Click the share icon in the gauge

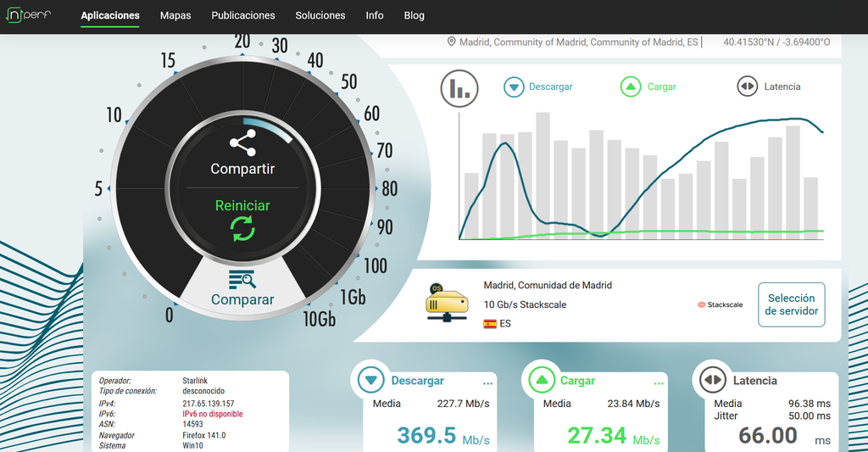click(242, 143)
